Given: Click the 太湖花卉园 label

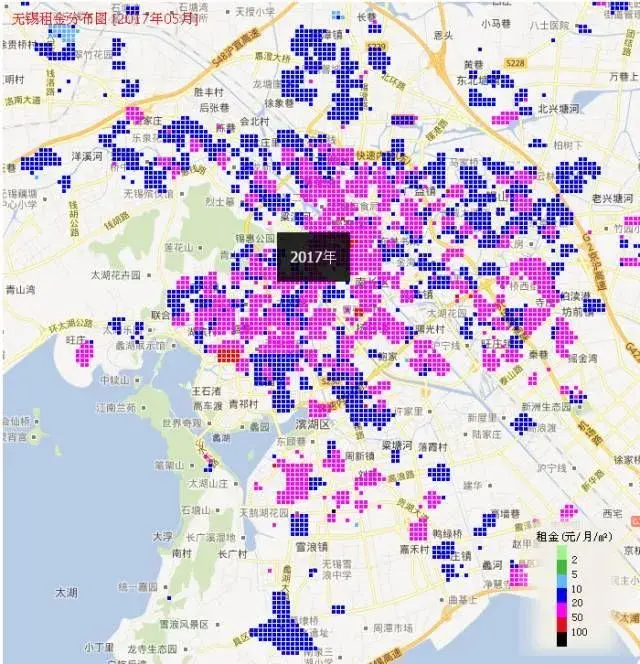Looking at the screenshot, I should pos(116,275).
